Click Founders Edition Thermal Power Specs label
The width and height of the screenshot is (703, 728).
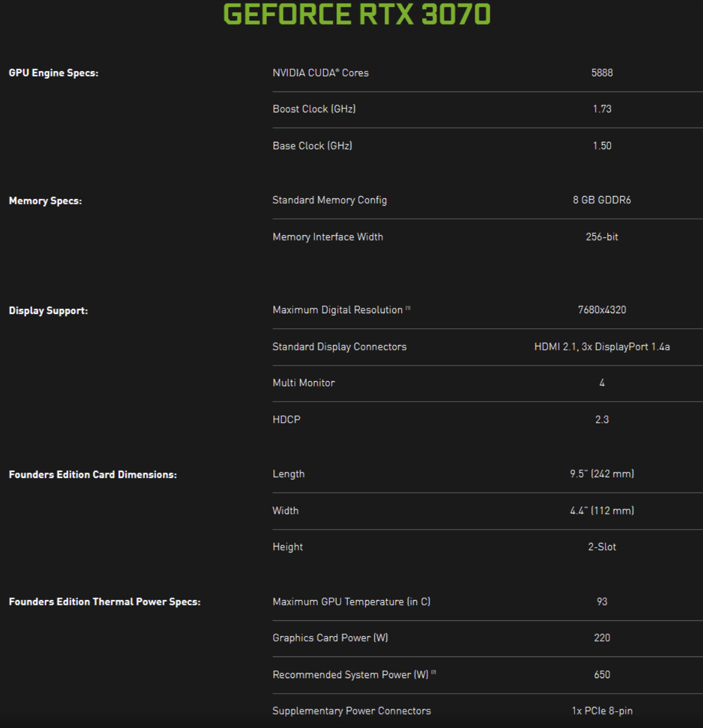(x=105, y=602)
